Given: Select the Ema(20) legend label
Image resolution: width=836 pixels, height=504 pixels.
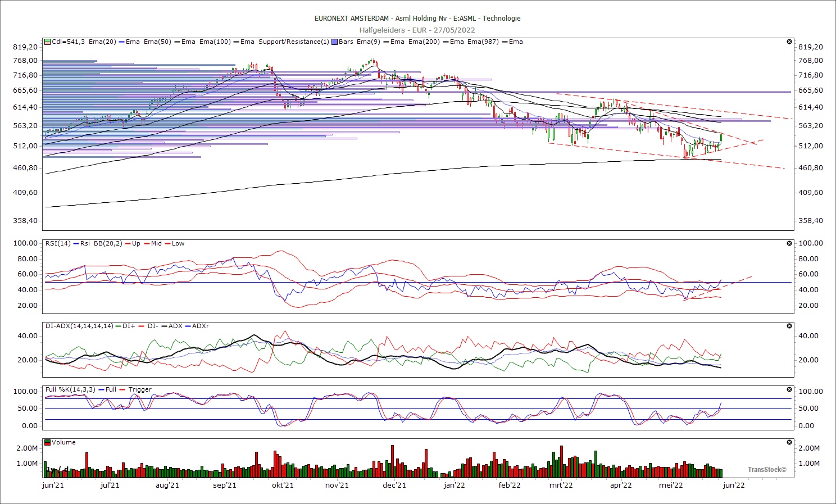Looking at the screenshot, I should (102, 42).
